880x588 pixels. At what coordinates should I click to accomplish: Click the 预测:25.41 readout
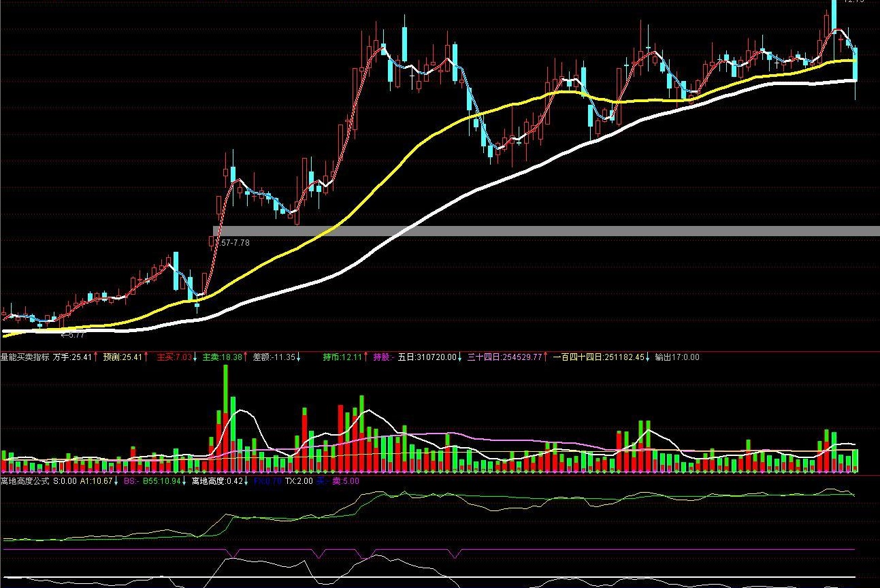(x=123, y=357)
